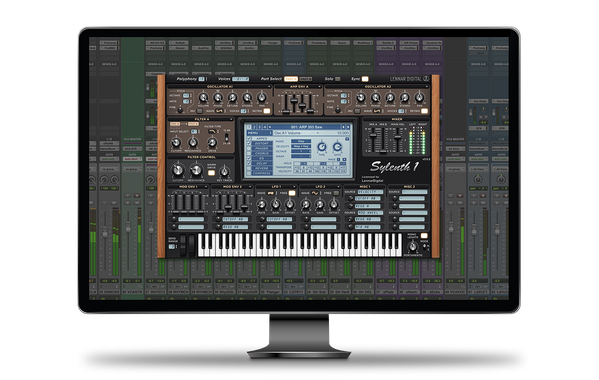Open the EQ effect tab
Image resolution: width=599 pixels, height=380 pixels.
pyautogui.click(x=262, y=158)
